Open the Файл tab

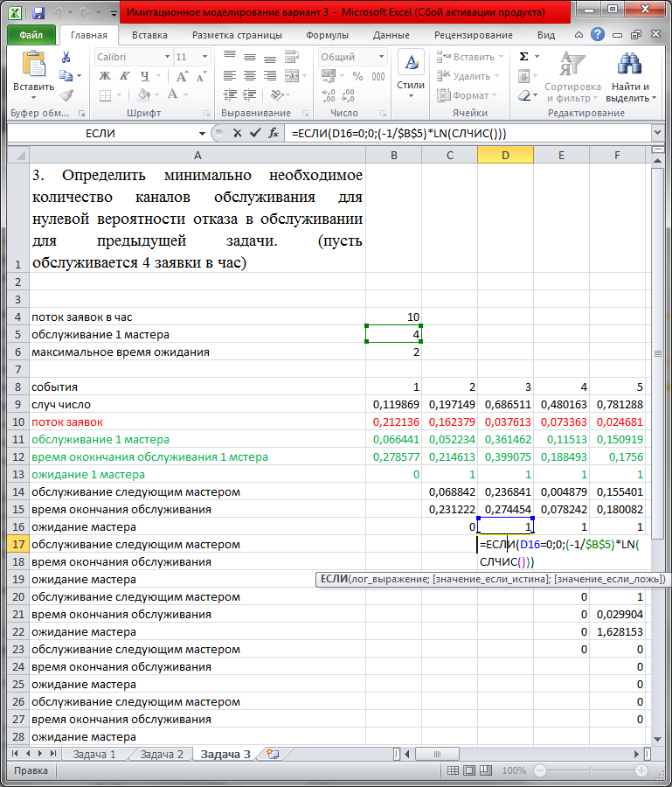31,35
